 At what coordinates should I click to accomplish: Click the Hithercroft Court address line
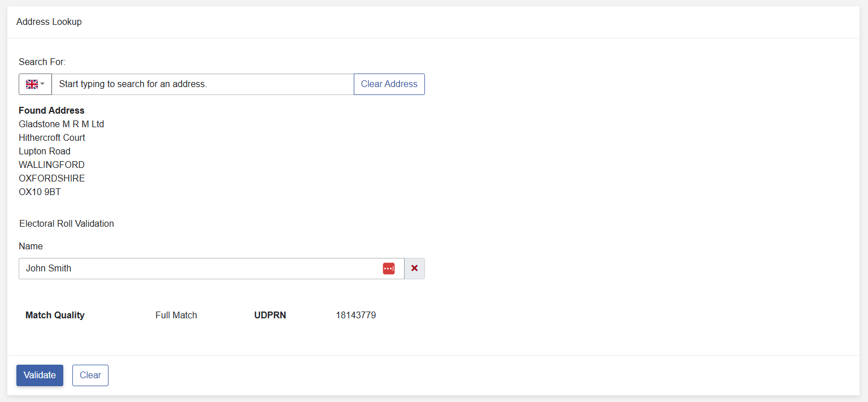tap(52, 137)
